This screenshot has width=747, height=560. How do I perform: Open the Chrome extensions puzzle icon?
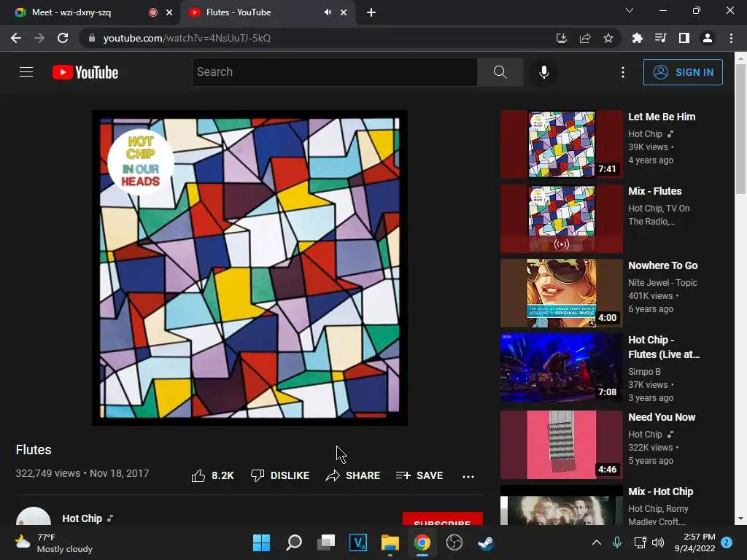pyautogui.click(x=637, y=38)
